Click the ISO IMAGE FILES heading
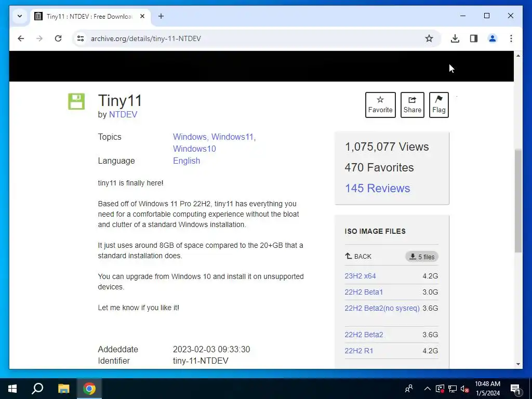This screenshot has height=399, width=532. click(x=375, y=231)
